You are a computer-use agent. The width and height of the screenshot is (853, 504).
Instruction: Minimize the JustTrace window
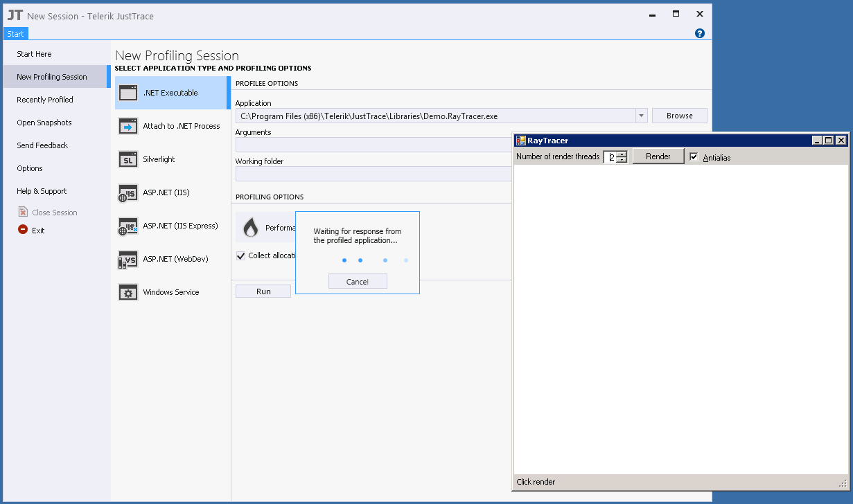(652, 14)
